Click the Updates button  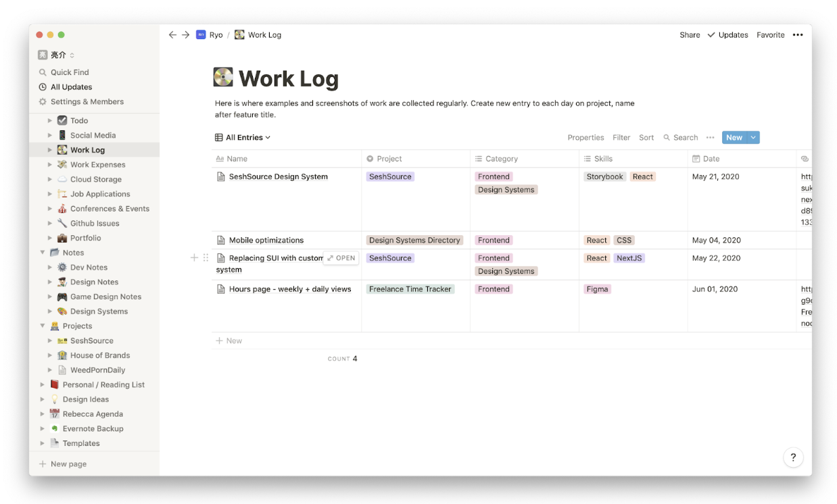[x=727, y=34]
